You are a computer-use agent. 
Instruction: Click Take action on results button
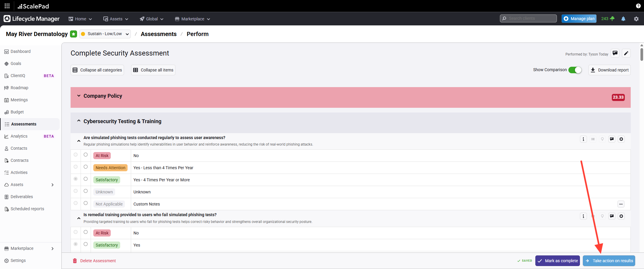[x=609, y=261]
